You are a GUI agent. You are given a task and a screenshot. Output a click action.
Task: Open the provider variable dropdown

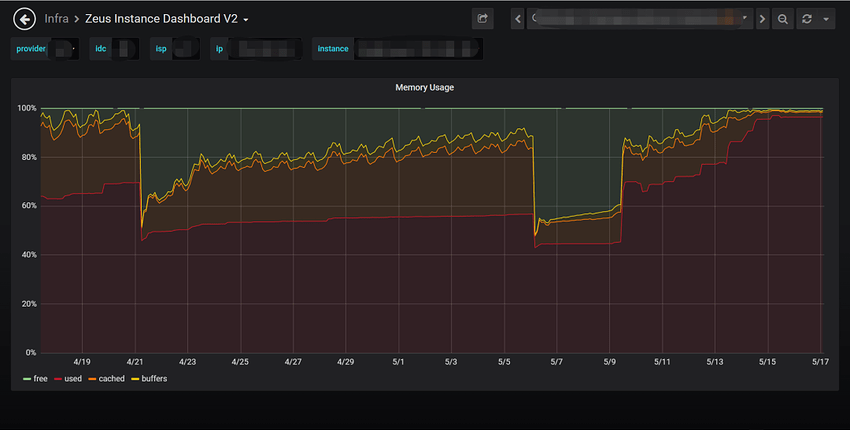(x=64, y=49)
